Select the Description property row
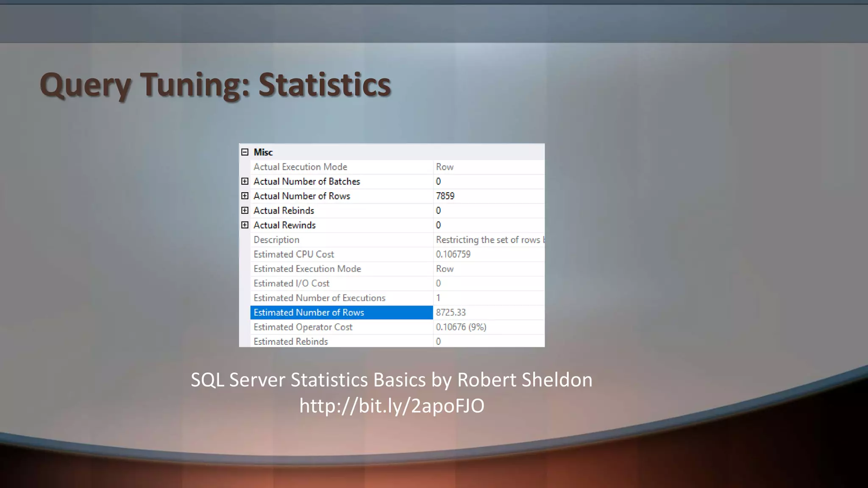 [x=397, y=240]
